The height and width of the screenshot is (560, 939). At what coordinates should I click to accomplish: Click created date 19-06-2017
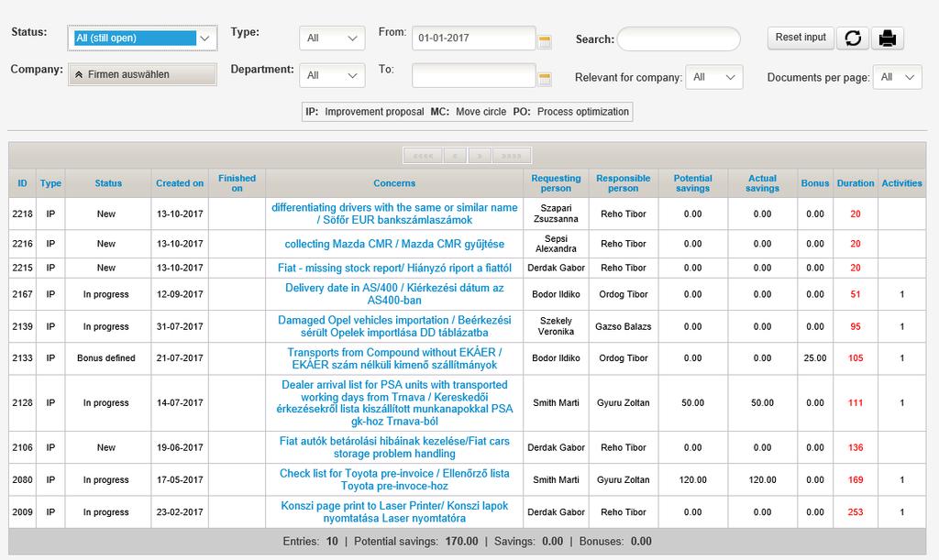pos(180,447)
